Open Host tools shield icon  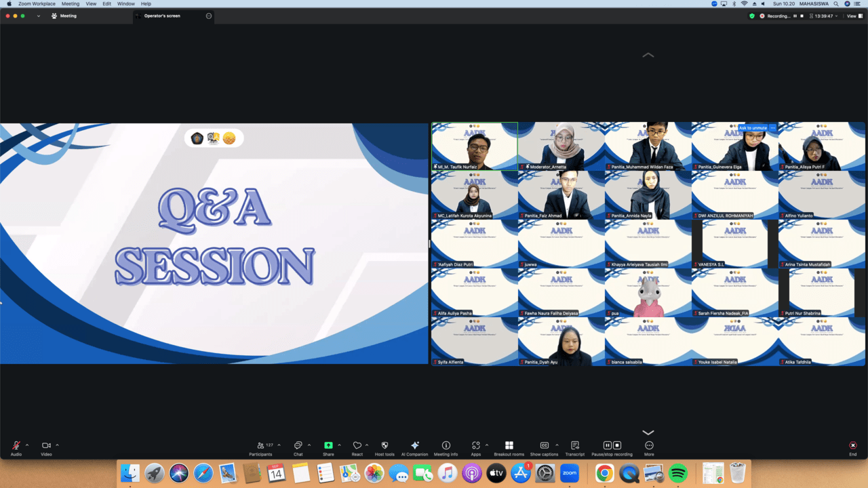384,446
